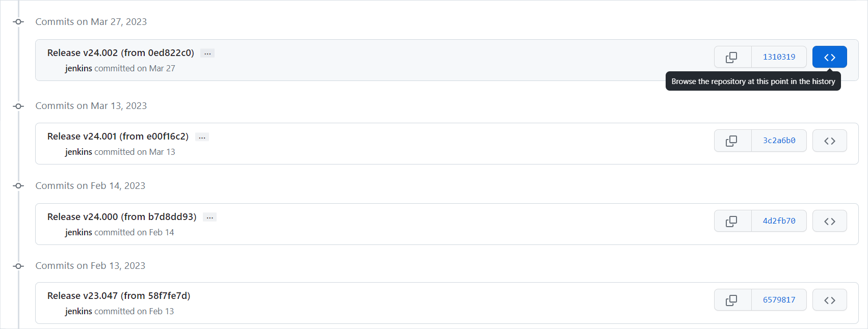The height and width of the screenshot is (329, 868).
Task: Browse repository at commit 1310319
Action: click(x=829, y=57)
